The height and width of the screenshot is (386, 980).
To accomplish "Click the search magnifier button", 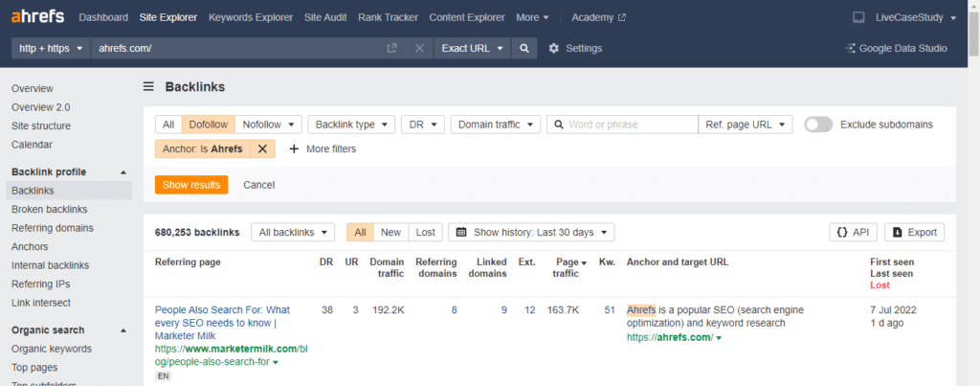I will point(524,48).
